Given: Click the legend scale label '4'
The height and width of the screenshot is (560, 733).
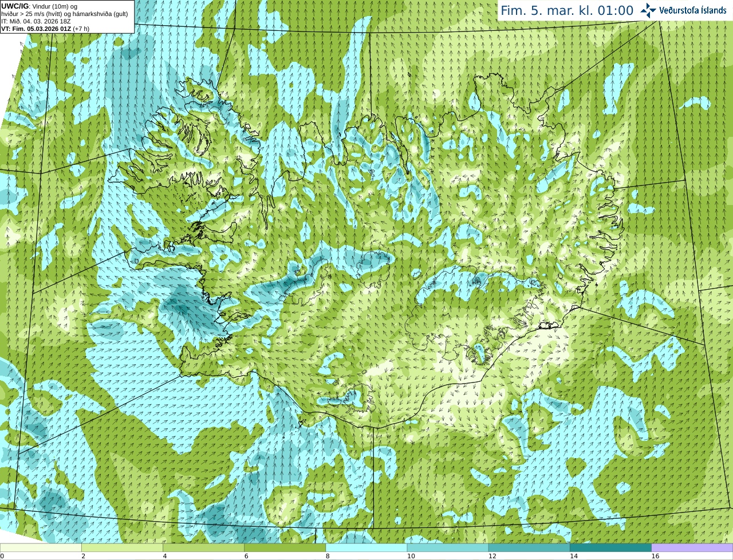Looking at the screenshot, I should [165, 556].
